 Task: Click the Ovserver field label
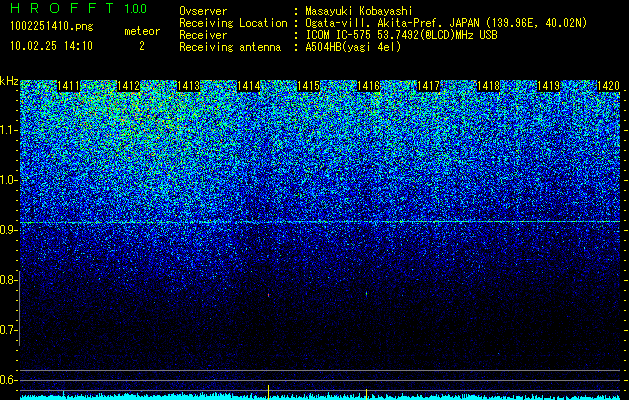pos(203,11)
